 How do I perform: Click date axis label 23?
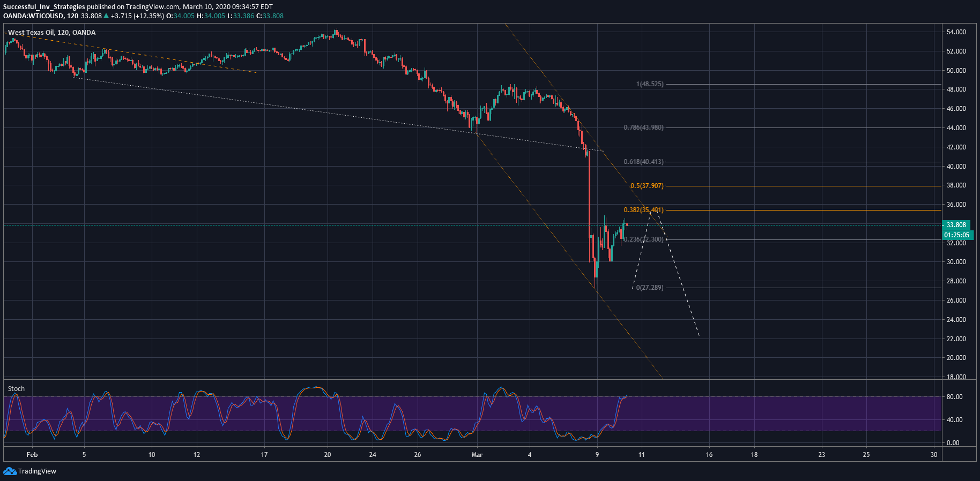822,455
